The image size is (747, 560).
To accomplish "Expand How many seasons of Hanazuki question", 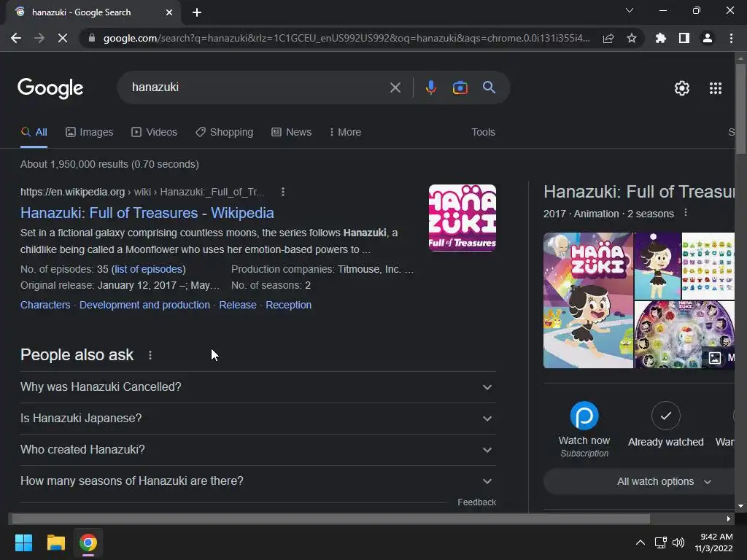I will (258, 481).
